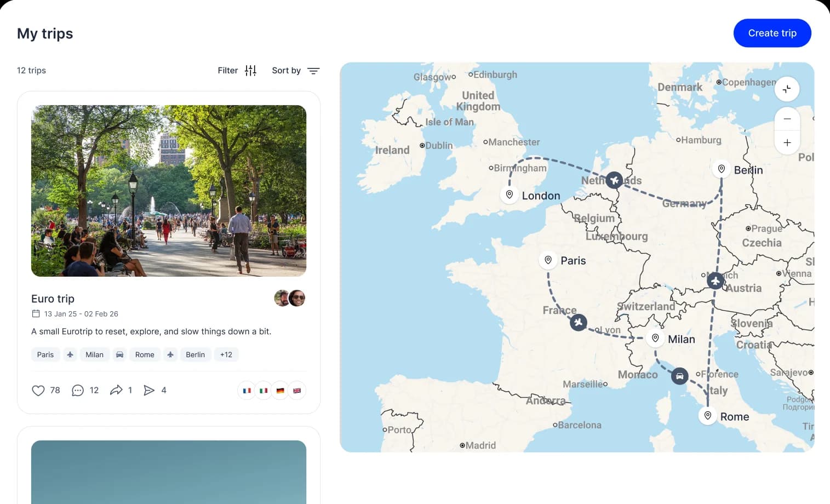Screen dimensions: 830x504
Task: Open the second trip card image
Action: (169, 472)
